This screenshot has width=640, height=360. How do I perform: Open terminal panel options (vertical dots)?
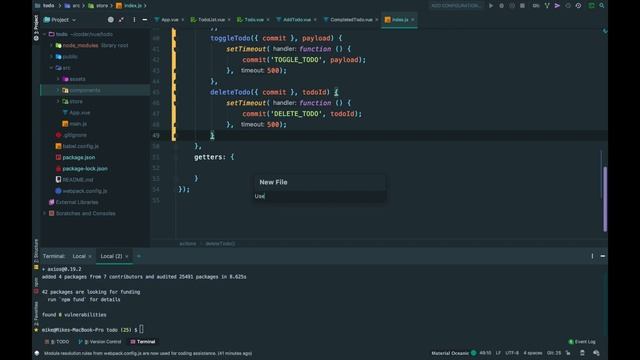[x=592, y=256]
